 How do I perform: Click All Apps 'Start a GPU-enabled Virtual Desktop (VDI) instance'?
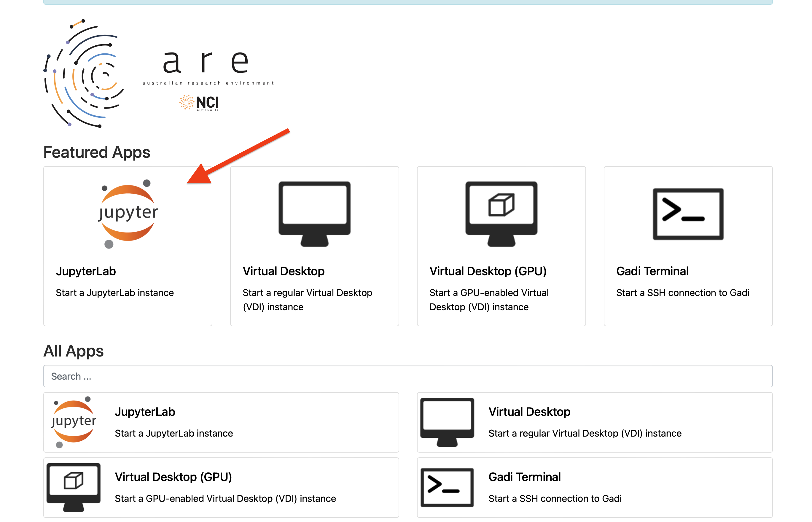[225, 498]
